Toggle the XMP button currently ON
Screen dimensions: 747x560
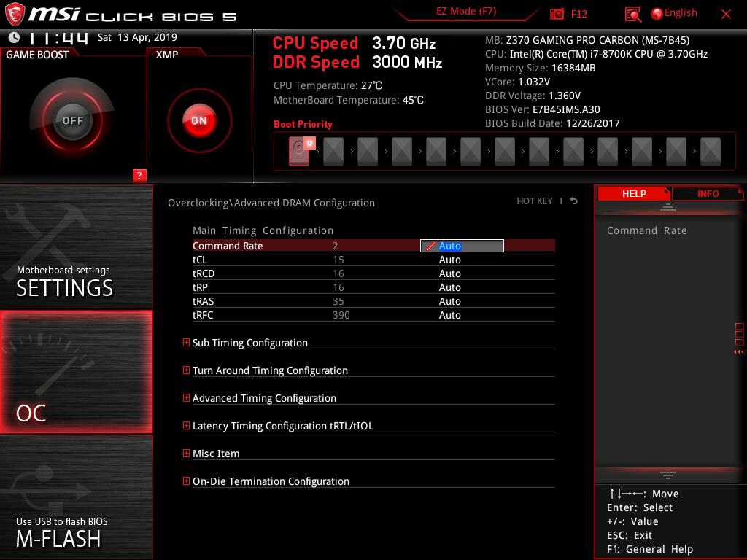click(x=199, y=120)
